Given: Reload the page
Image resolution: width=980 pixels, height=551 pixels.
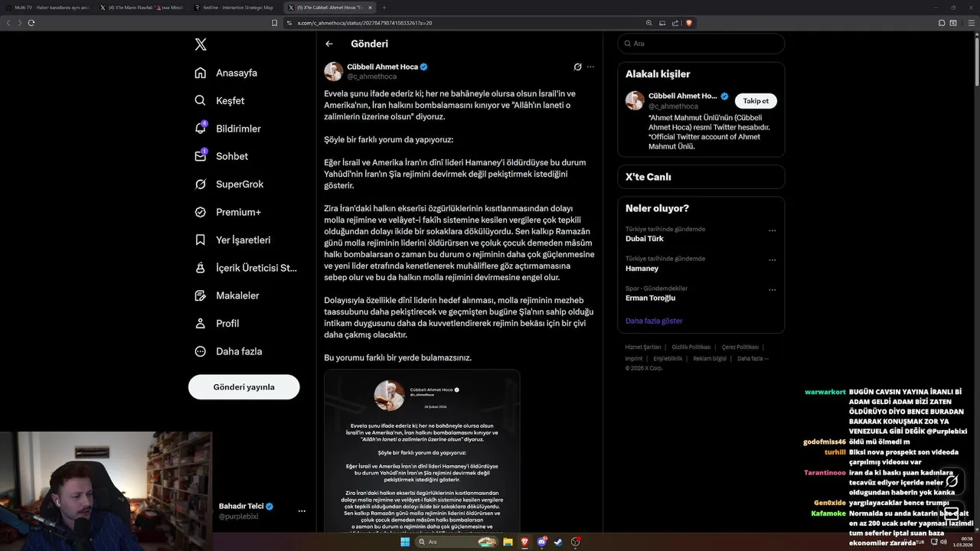Looking at the screenshot, I should coord(31,23).
